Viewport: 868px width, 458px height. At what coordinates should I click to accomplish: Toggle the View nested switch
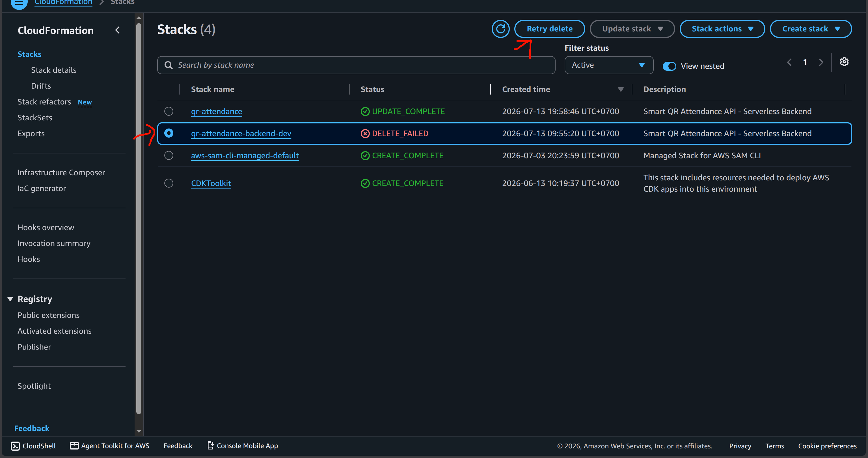[669, 66]
